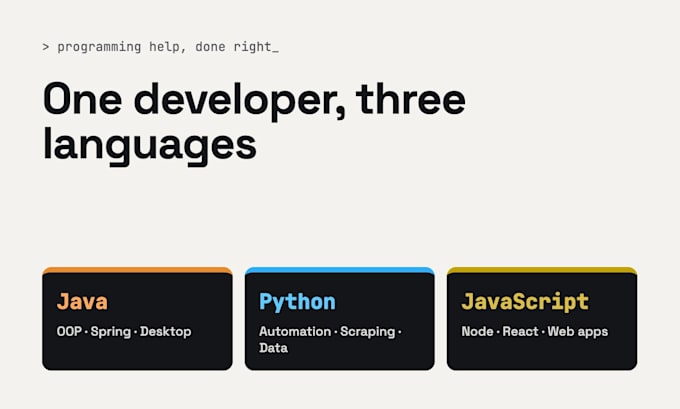The width and height of the screenshot is (680, 409).
Task: Click the "One developer, three languages" headline
Action: pos(254,123)
